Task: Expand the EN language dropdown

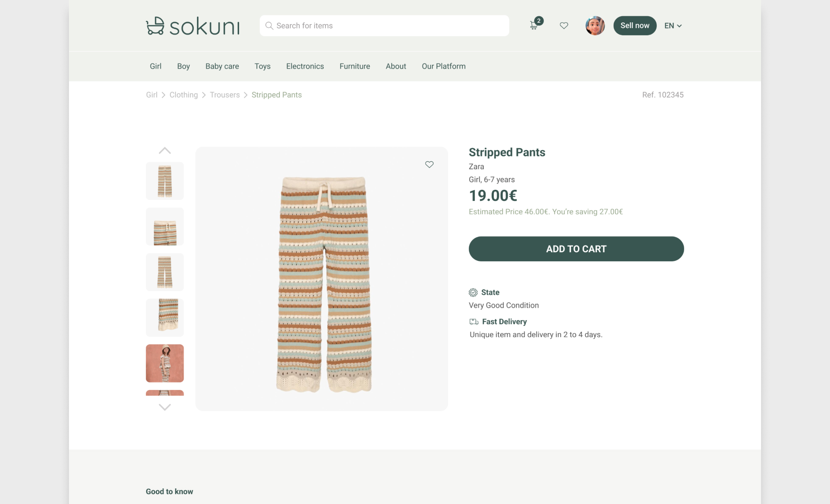Action: point(673,26)
